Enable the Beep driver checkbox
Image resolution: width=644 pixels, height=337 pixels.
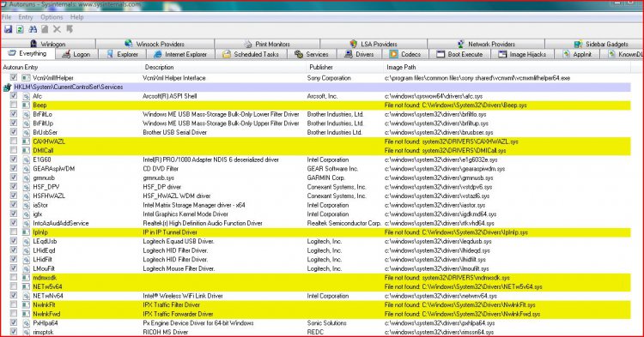[x=14, y=105]
